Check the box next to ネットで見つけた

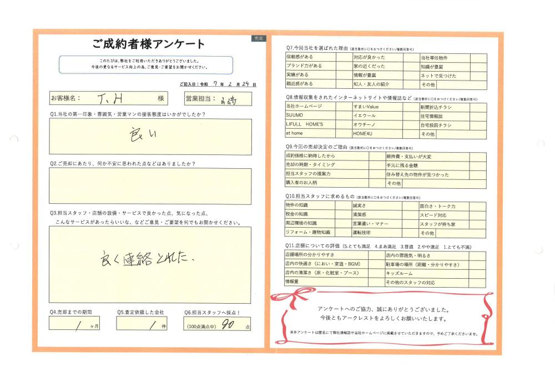pos(478,76)
